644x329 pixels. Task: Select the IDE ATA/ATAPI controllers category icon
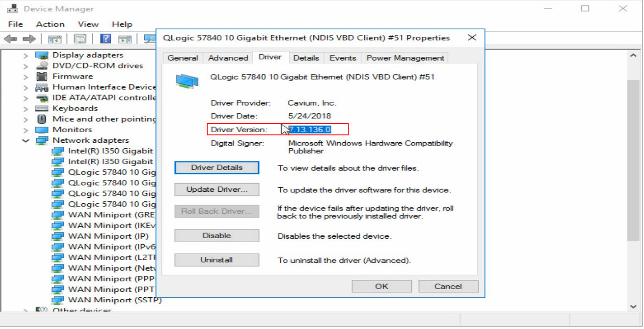[42, 98]
